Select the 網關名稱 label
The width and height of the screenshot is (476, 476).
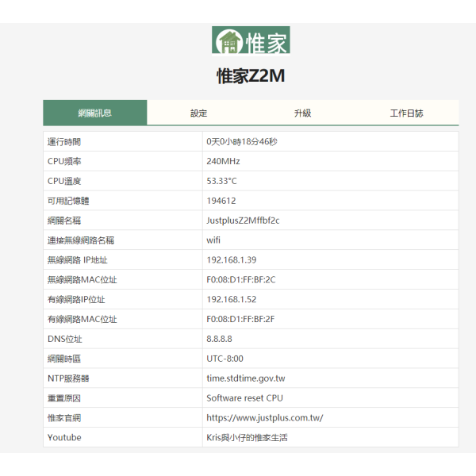click(64, 221)
